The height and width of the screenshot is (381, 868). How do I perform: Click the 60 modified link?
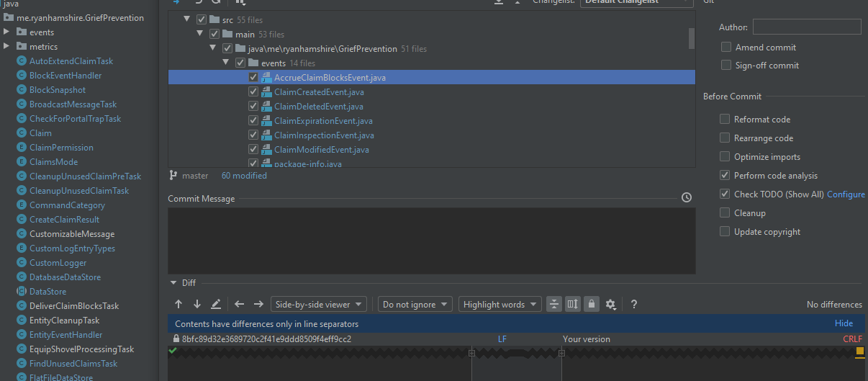click(x=244, y=176)
